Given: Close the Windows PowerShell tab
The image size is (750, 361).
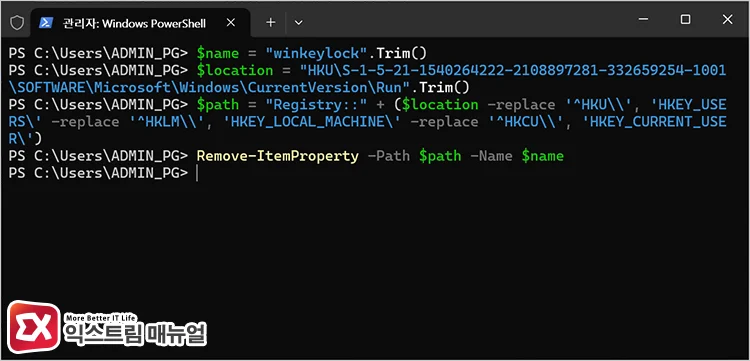Looking at the screenshot, I should pos(231,22).
